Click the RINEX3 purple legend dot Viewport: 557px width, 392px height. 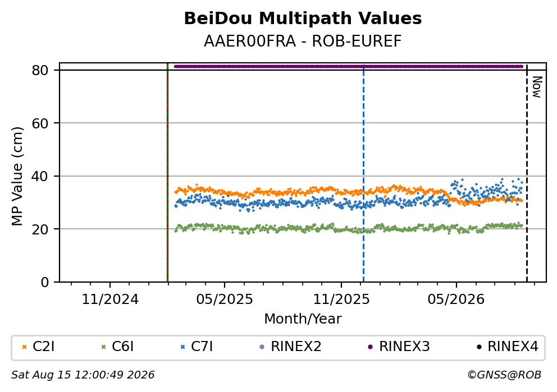click(x=371, y=347)
